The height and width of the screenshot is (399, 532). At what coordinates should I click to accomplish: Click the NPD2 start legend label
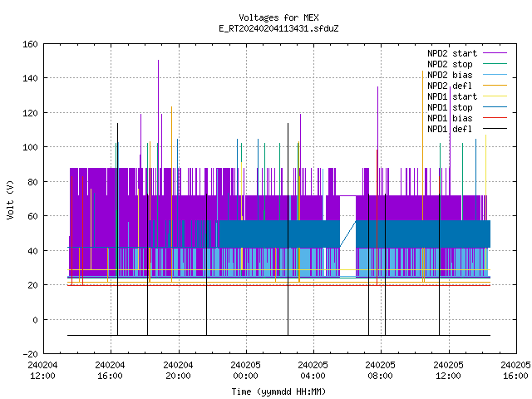[452, 53]
